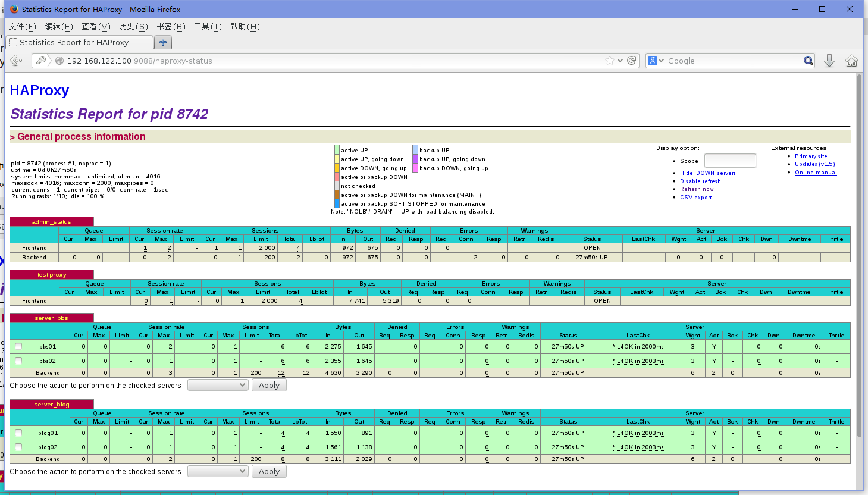Click the favicon on the Statistics Report tab
Viewport: 868px width, 495px height.
click(13, 42)
